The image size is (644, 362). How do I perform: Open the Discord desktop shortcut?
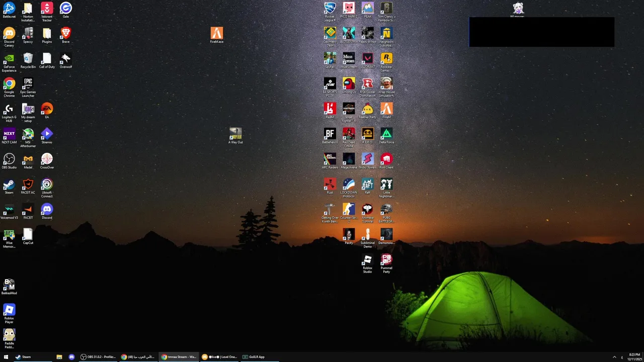(x=47, y=211)
